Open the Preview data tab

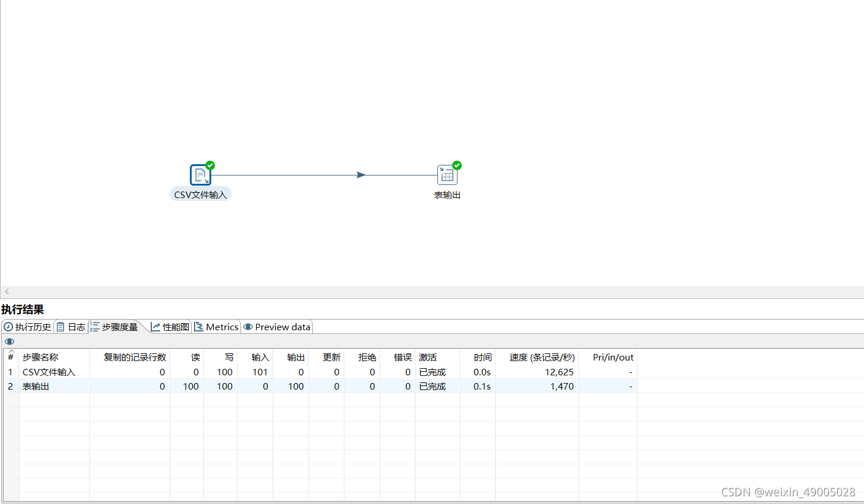(277, 327)
